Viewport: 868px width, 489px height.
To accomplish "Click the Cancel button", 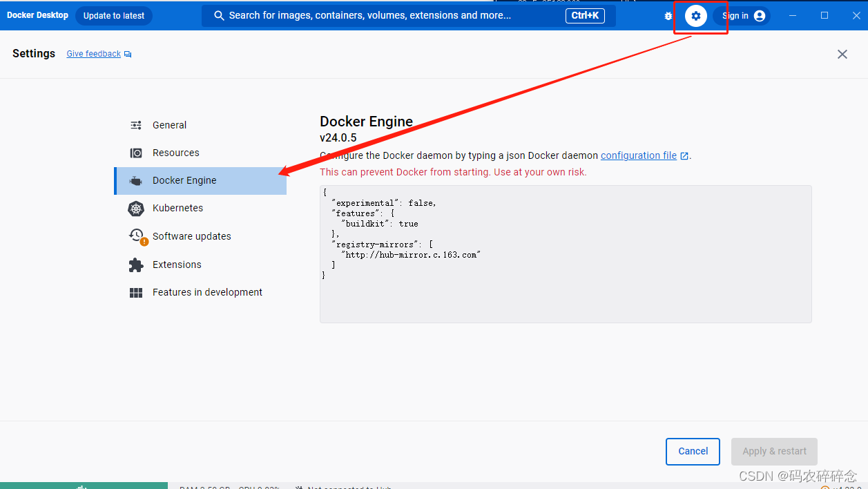I will 693,451.
